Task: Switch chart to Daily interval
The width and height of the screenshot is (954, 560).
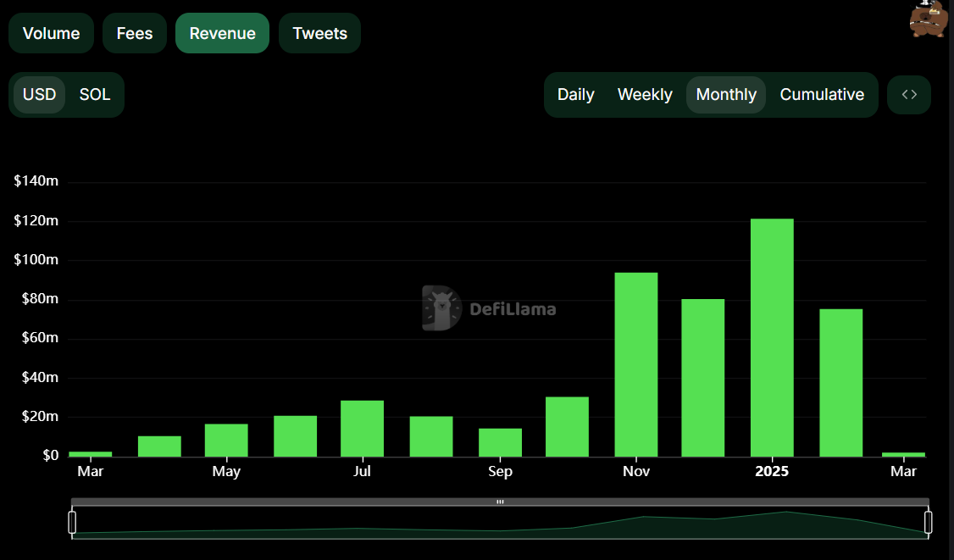Action: point(575,95)
